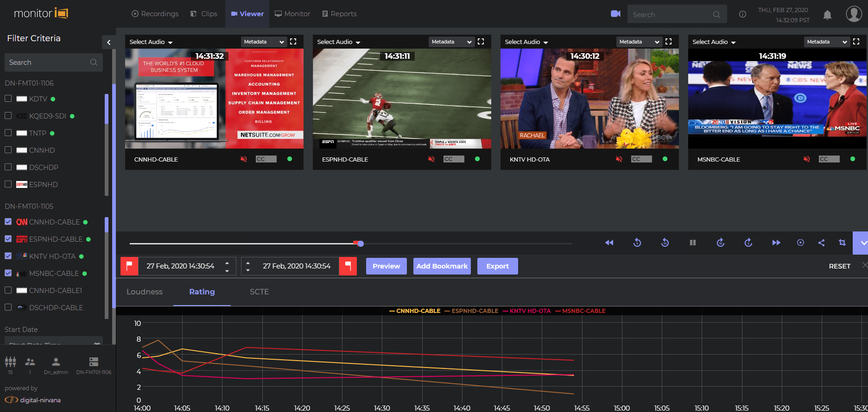Viewport: 868px width, 412px height.
Task: Open Select Audio dropdown on MSNBC-CABLE player
Action: pyautogui.click(x=714, y=42)
